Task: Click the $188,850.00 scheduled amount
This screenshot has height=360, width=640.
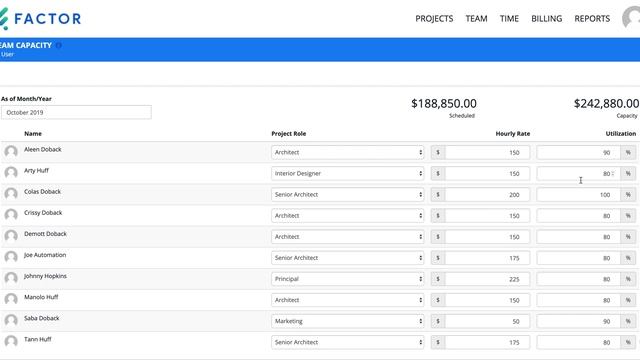Action: (444, 104)
